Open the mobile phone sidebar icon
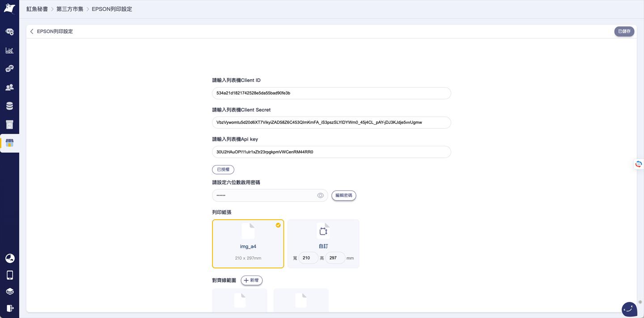644x318 pixels. point(10,275)
